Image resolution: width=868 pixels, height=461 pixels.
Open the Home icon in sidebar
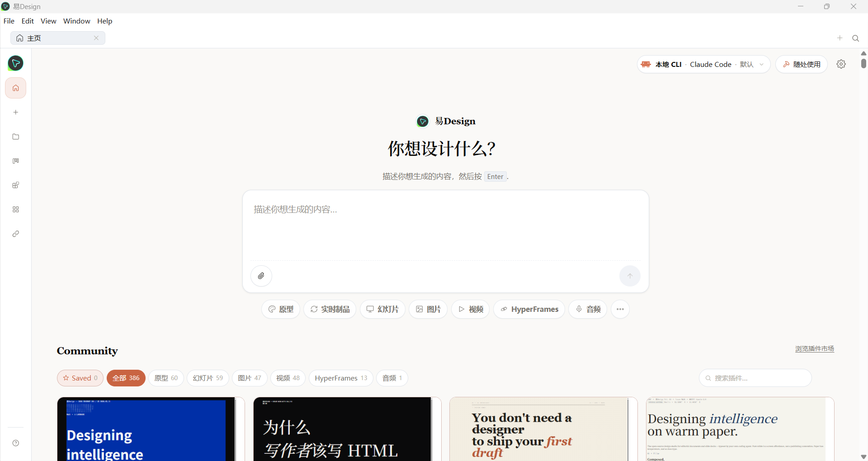15,88
